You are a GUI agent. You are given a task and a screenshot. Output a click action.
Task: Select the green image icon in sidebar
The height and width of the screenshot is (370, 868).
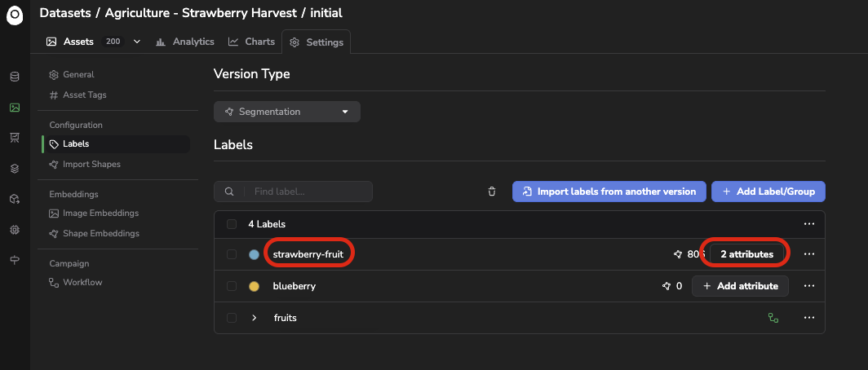[x=15, y=108]
